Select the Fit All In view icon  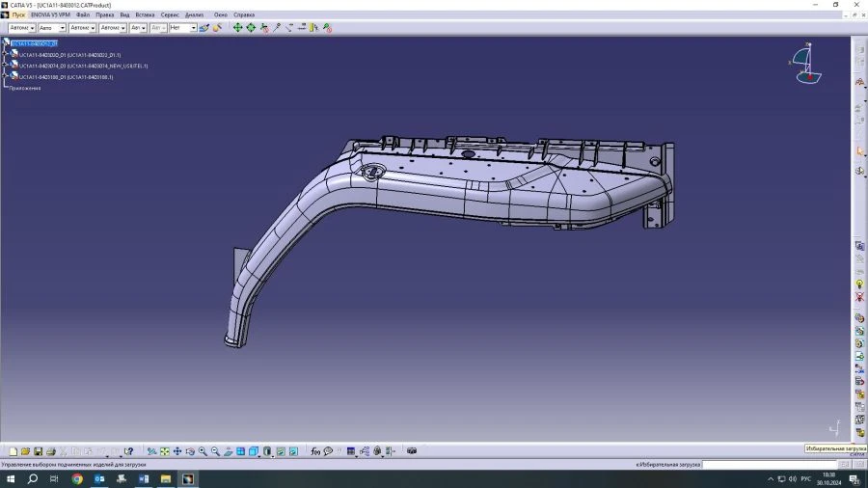(x=165, y=451)
